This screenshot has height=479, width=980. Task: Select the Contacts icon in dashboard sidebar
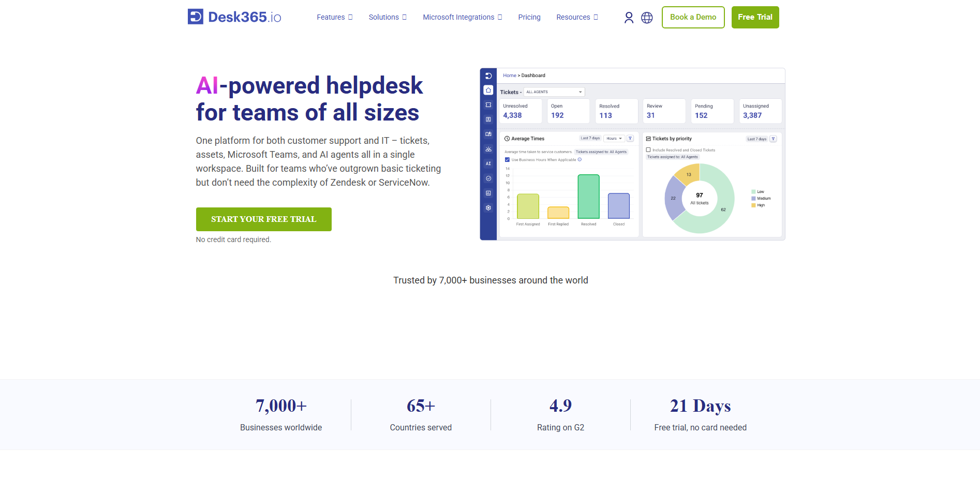click(488, 119)
